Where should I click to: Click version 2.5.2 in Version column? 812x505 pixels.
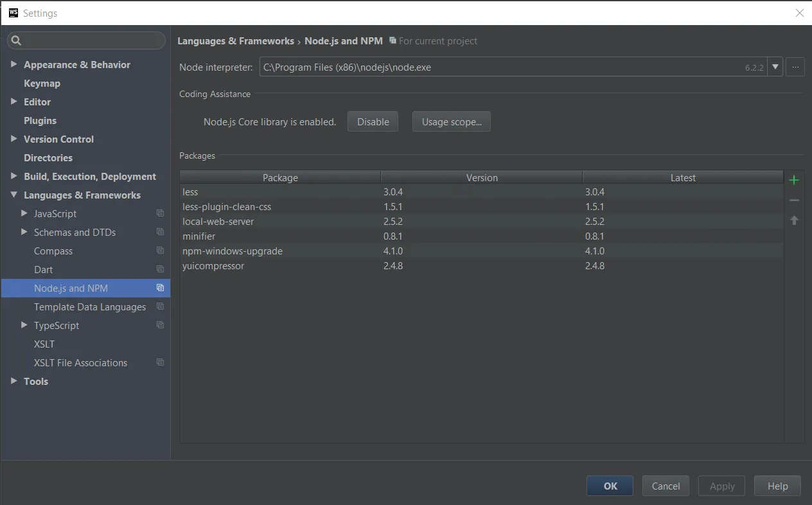(393, 221)
